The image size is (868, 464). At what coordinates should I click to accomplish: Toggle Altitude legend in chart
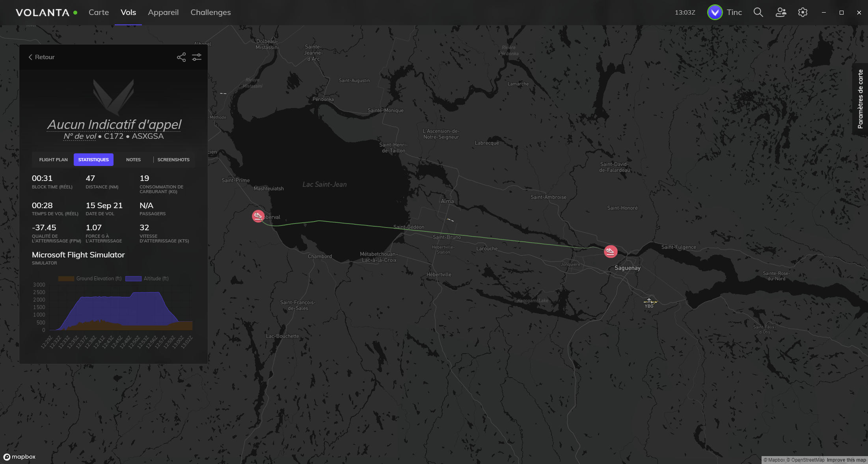click(x=147, y=278)
